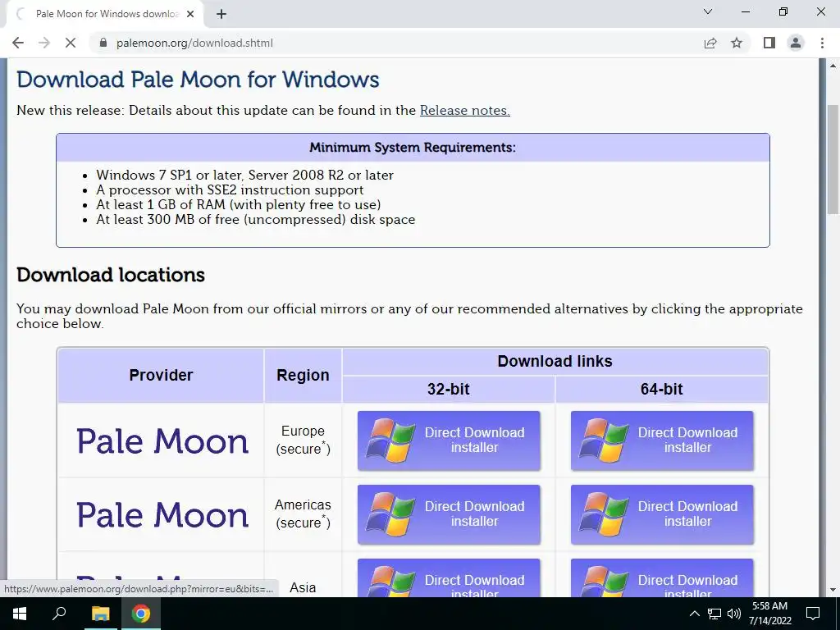Screen dimensions: 840x630
Task: Close the Pale Moon tab
Action: point(190,14)
